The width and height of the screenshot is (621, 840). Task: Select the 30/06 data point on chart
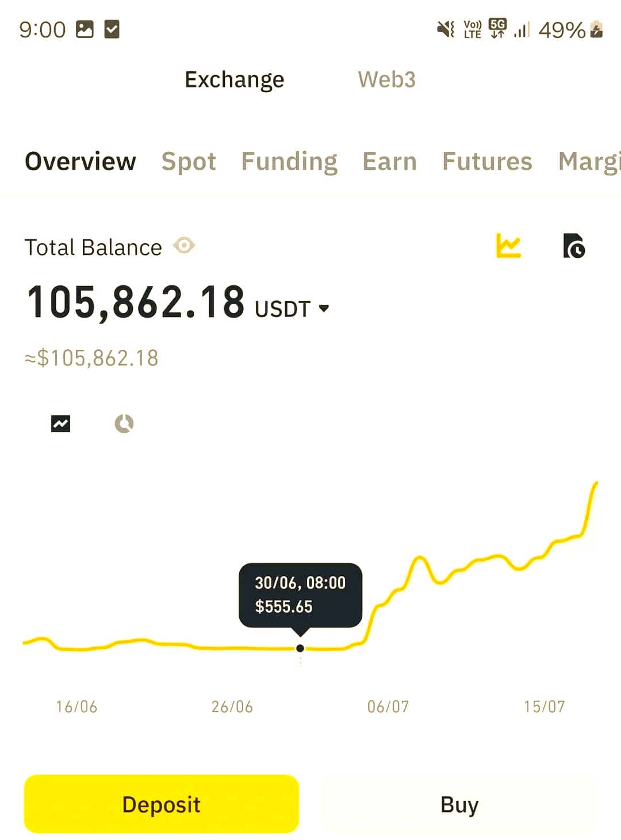click(x=300, y=648)
